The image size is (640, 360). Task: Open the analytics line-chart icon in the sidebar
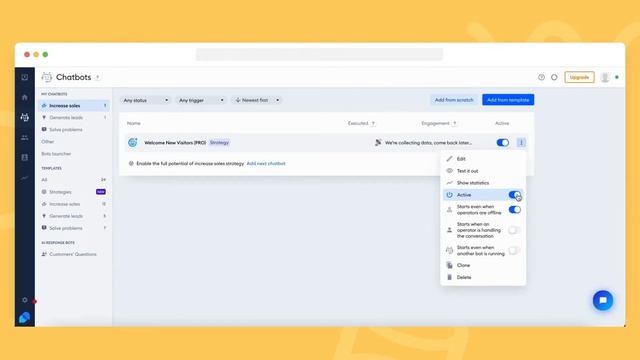tap(24, 178)
